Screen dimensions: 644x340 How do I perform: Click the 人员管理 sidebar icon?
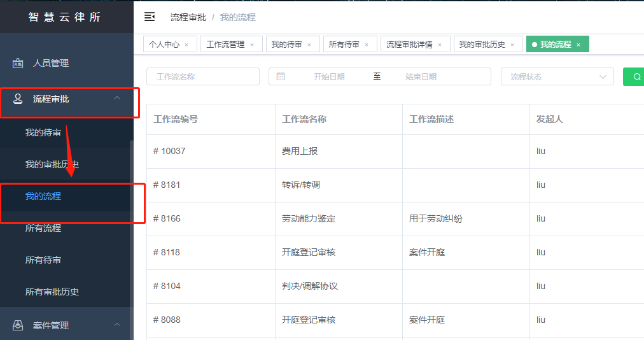tap(18, 63)
